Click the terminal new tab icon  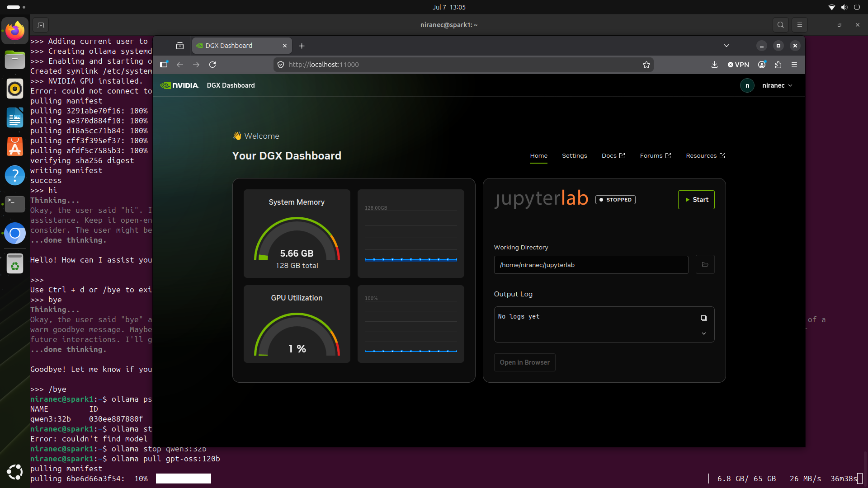(41, 25)
